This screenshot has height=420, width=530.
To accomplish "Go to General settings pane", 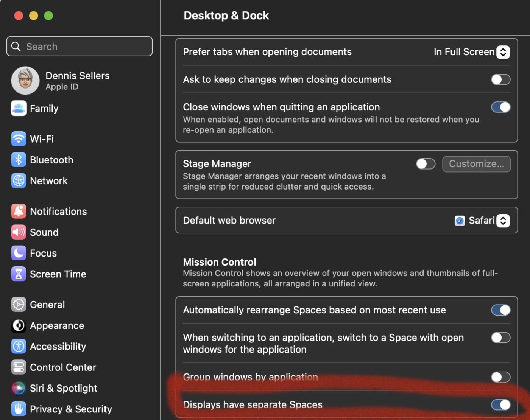I will 47,305.
